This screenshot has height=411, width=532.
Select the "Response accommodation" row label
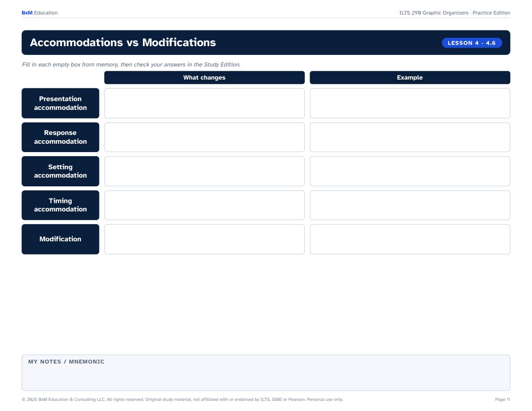tap(60, 137)
